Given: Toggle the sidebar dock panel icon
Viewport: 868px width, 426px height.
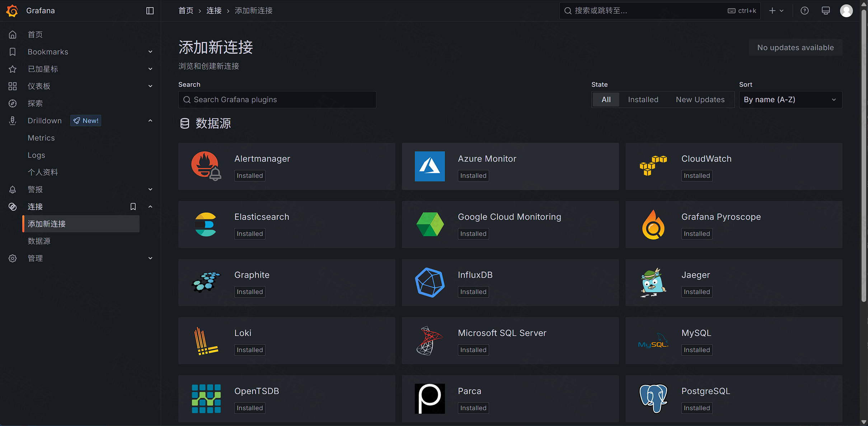Looking at the screenshot, I should 150,11.
